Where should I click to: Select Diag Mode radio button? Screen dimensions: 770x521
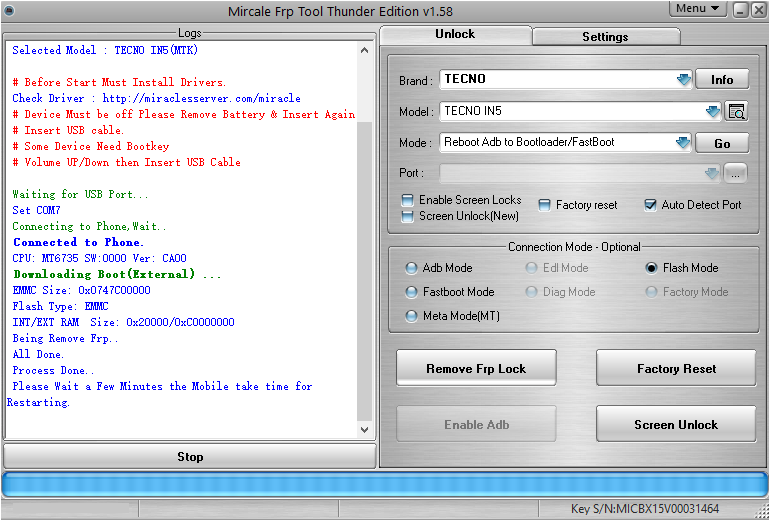[x=531, y=292]
